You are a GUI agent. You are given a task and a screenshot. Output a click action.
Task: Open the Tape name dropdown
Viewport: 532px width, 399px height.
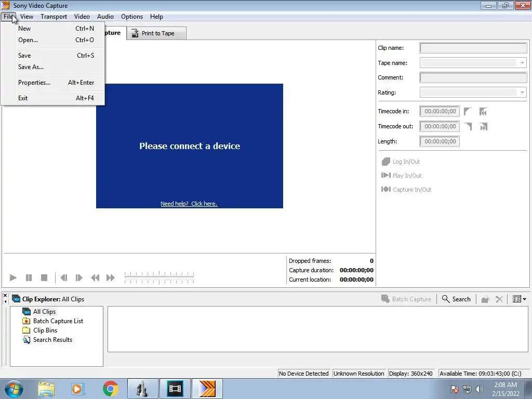pyautogui.click(x=523, y=63)
